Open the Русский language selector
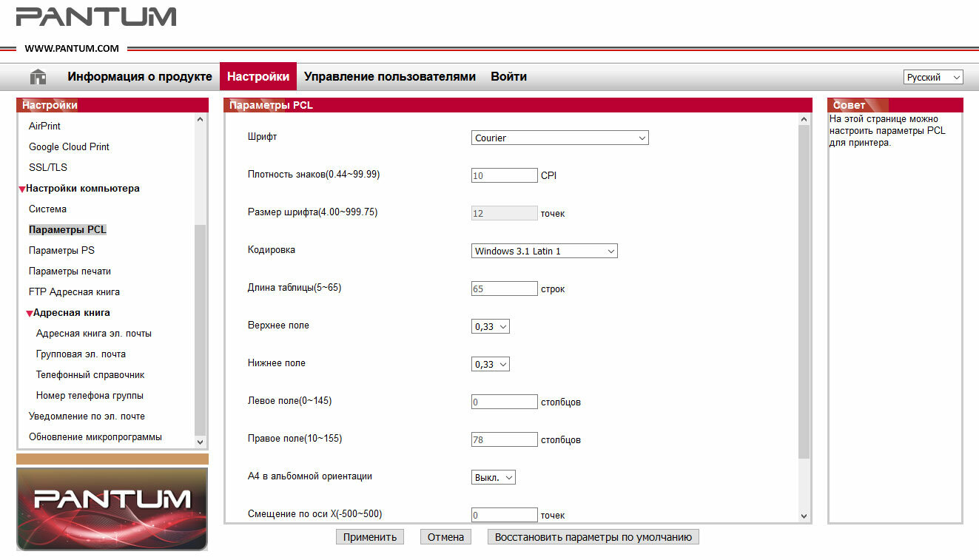 (933, 77)
